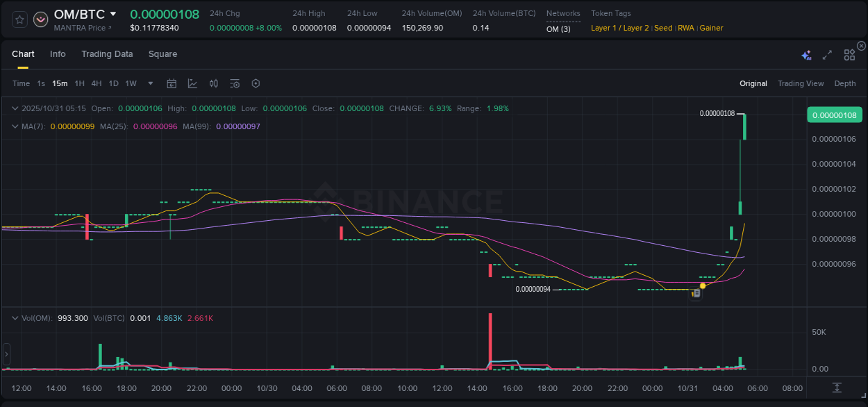
Task: Select the chart style icon
Action: (x=192, y=83)
